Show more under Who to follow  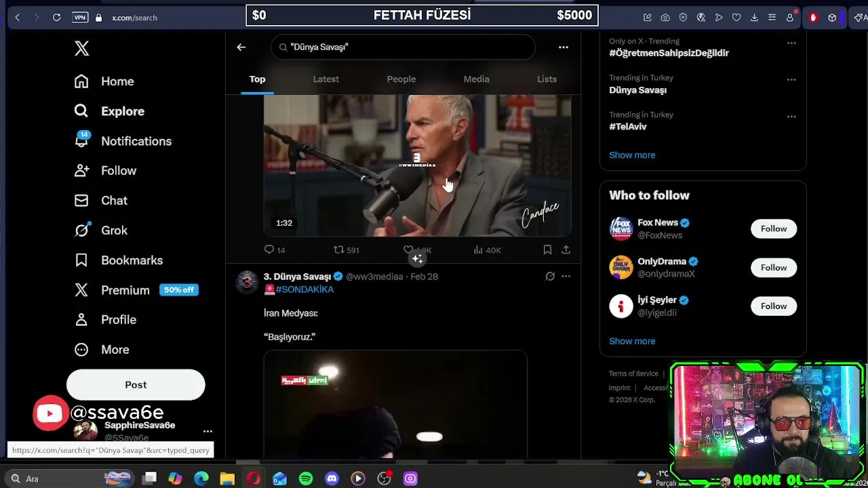pos(632,341)
